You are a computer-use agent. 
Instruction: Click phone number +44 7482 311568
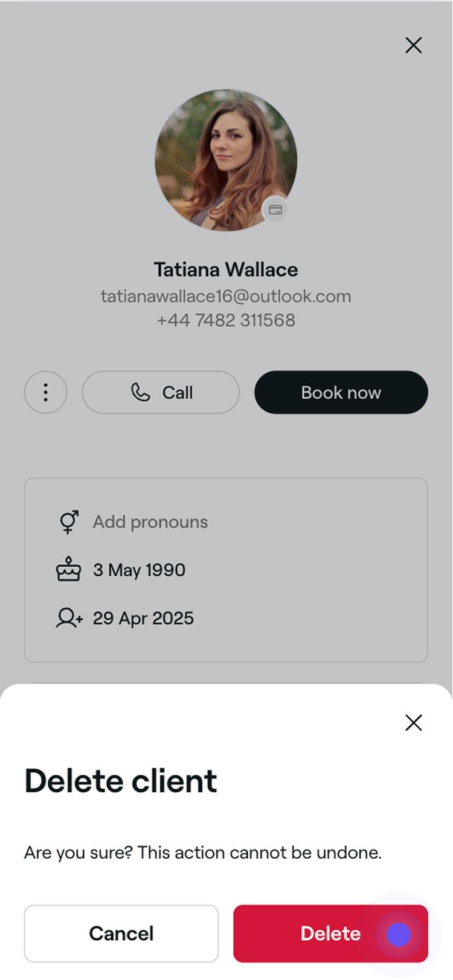(x=226, y=320)
